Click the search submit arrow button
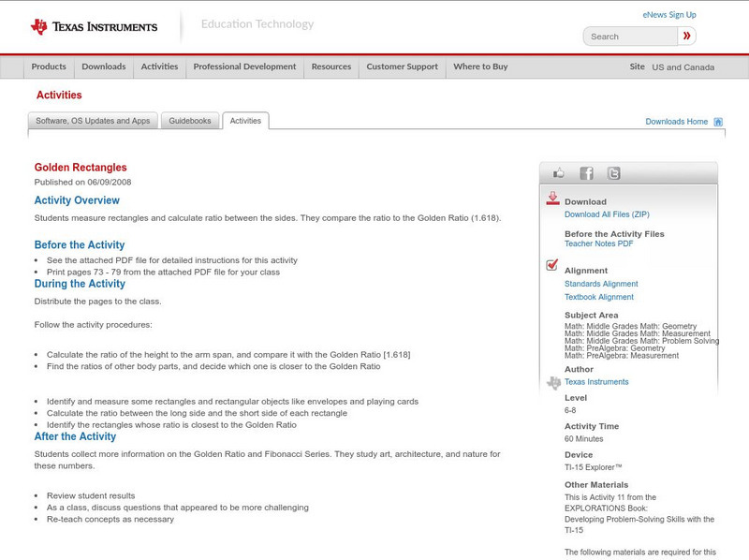 [687, 37]
